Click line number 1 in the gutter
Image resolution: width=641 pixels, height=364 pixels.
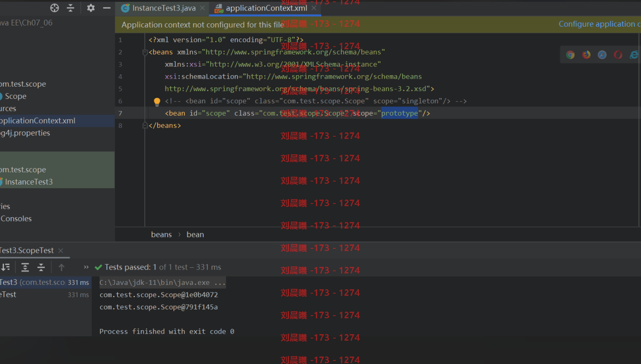(120, 40)
